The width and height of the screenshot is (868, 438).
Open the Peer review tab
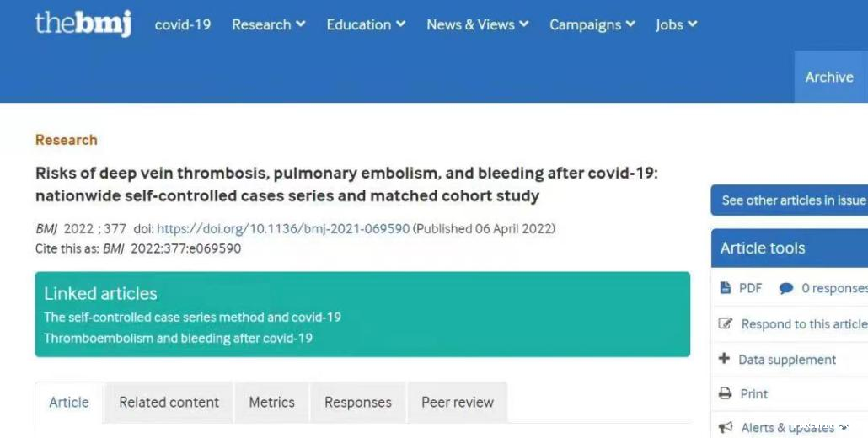(x=458, y=403)
